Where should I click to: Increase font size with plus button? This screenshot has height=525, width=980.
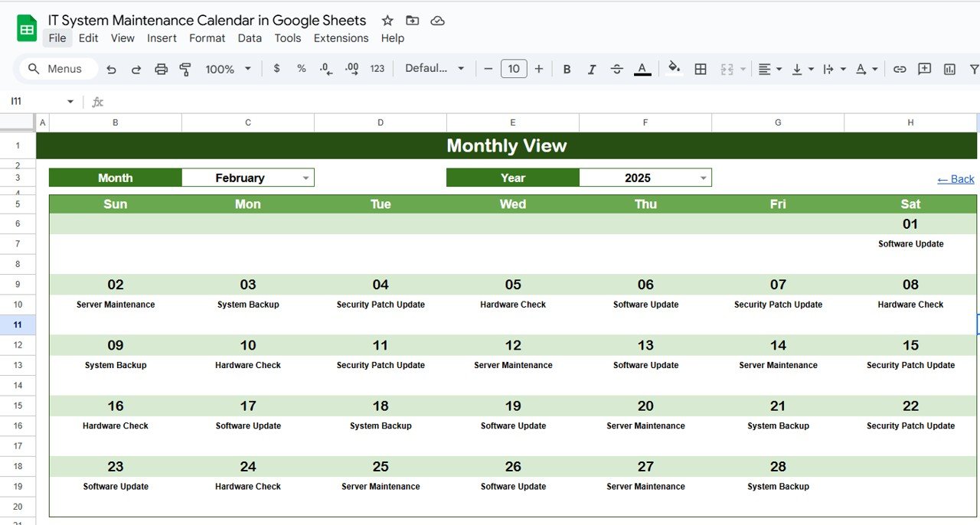(539, 69)
